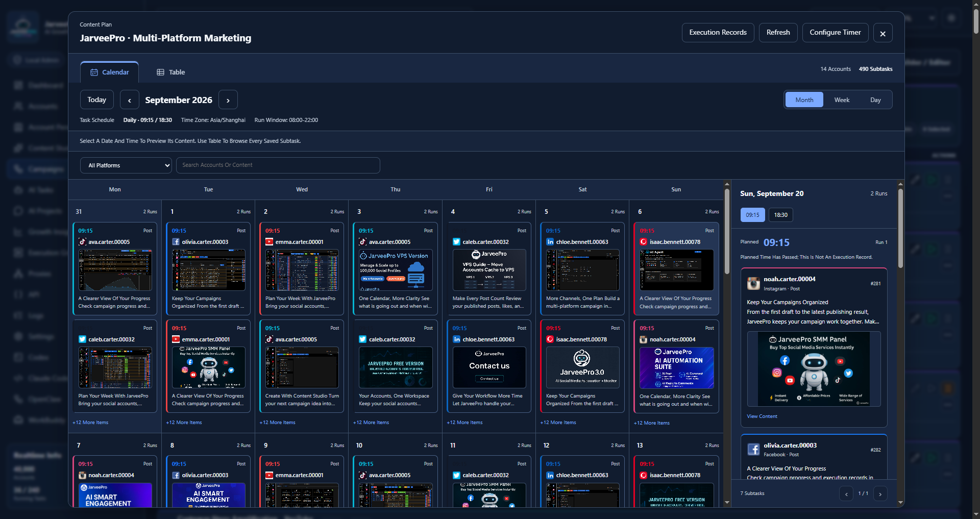Click the calendar icon in Calendar tab

[x=94, y=72]
